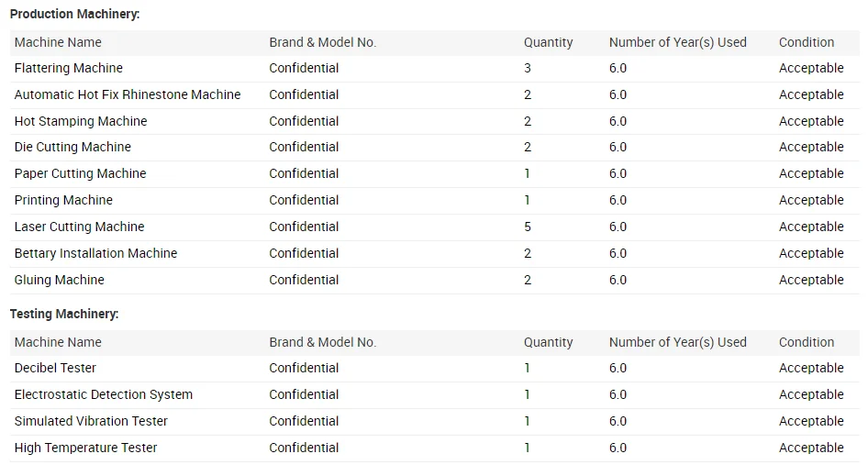Click Confidential brand cell for Flattering Machine

pyautogui.click(x=304, y=68)
